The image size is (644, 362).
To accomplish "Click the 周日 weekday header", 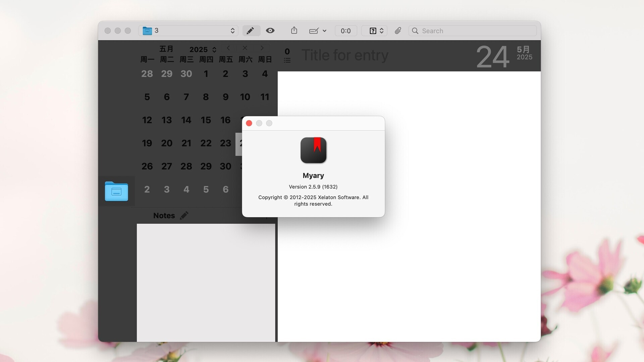I will [x=265, y=59].
